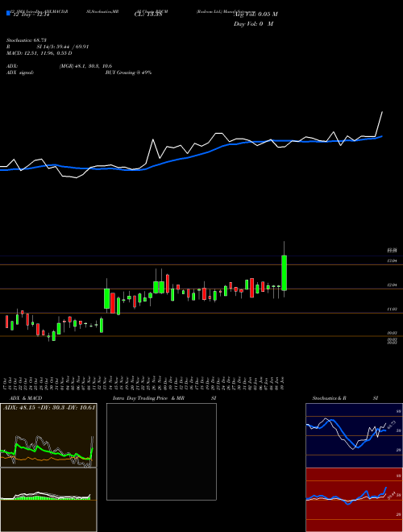Click the blue-background Stochastics chart panel
The height and width of the screenshot is (532, 403).
click(354, 435)
